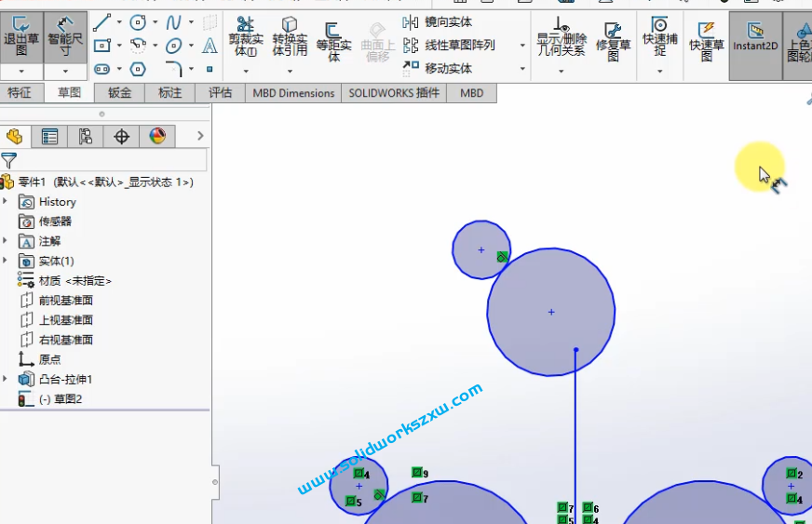
Task: Switch to the 标注 tab
Action: pos(169,93)
